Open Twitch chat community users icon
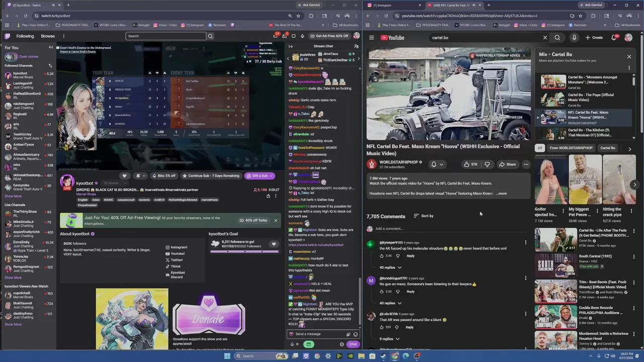Viewport: 644px width, 362px height. coord(356,46)
